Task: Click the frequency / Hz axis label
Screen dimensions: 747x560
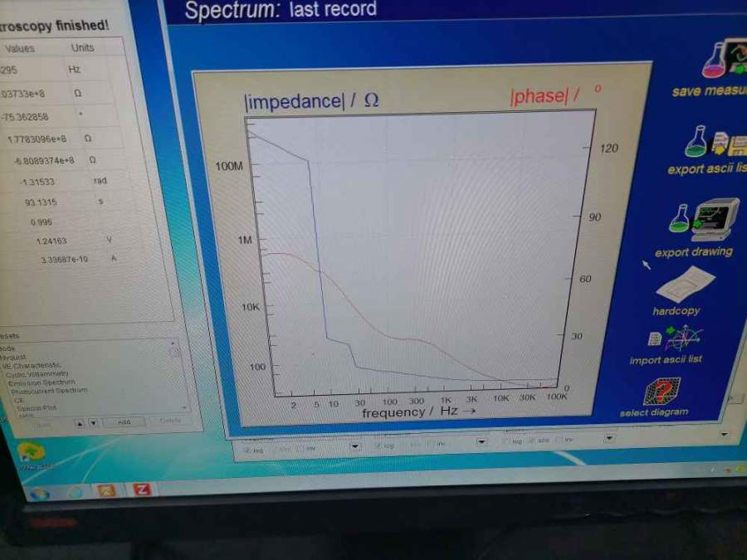Action: point(419,412)
